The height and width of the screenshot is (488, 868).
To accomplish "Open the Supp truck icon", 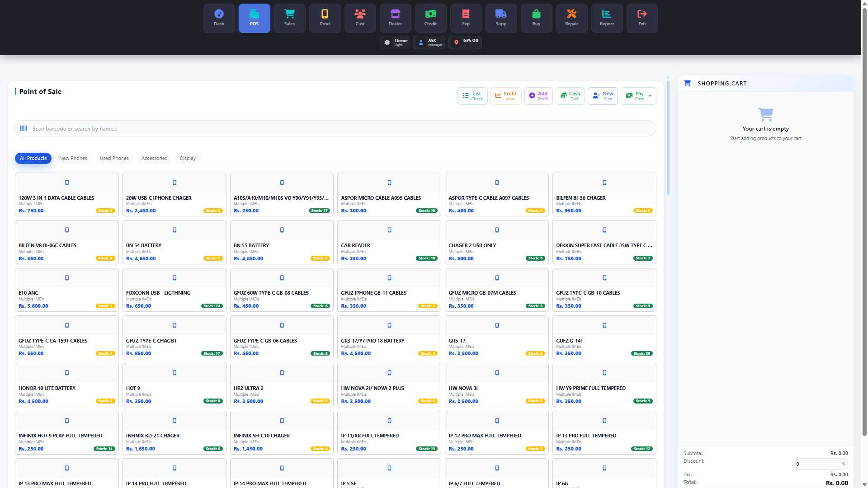I will pos(501,18).
